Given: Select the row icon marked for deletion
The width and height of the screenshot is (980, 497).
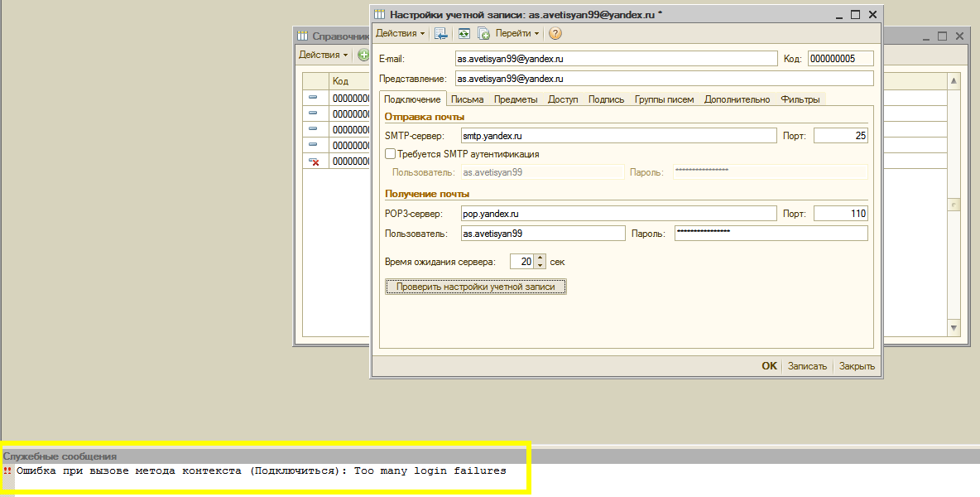Looking at the screenshot, I should [x=314, y=162].
